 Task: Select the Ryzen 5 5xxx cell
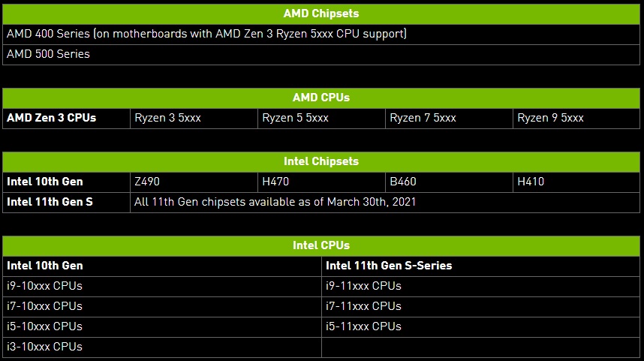tap(296, 118)
